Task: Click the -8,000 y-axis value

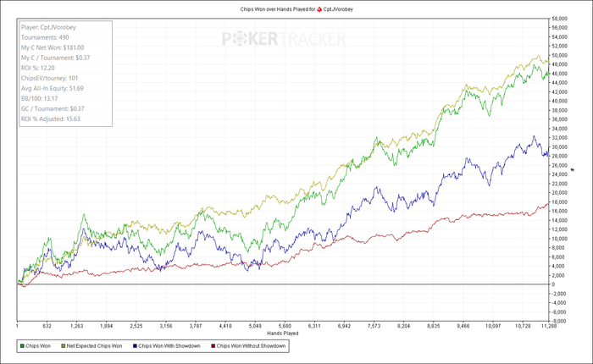Action: (x=559, y=322)
